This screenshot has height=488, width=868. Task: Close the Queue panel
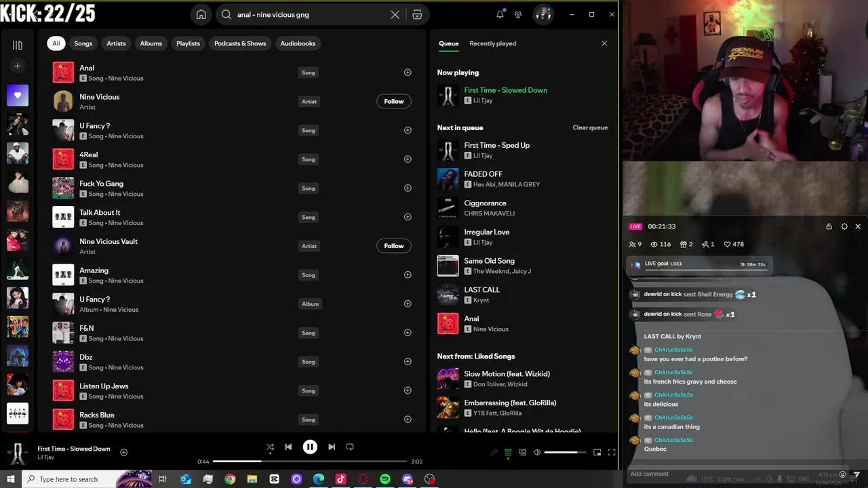coord(604,43)
